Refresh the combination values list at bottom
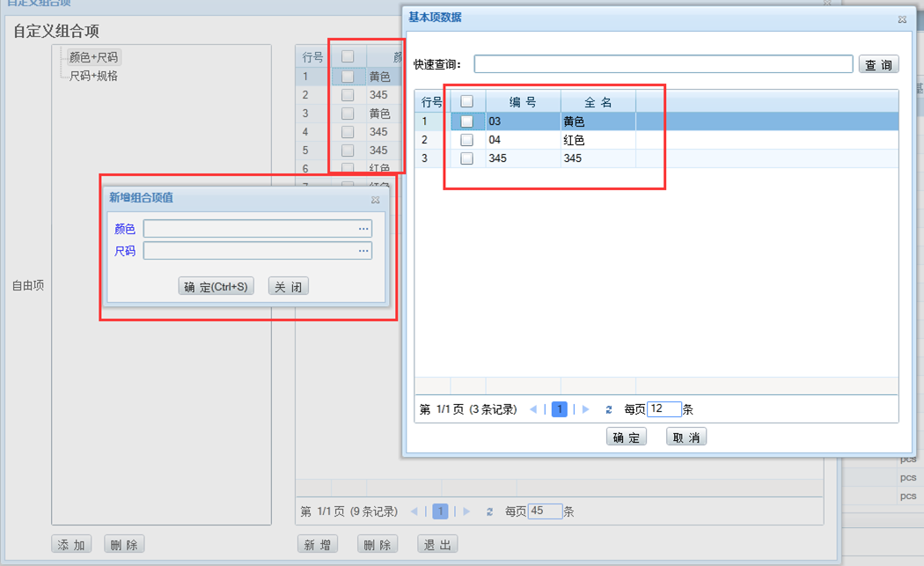Viewport: 924px width, 566px height. 490,511
